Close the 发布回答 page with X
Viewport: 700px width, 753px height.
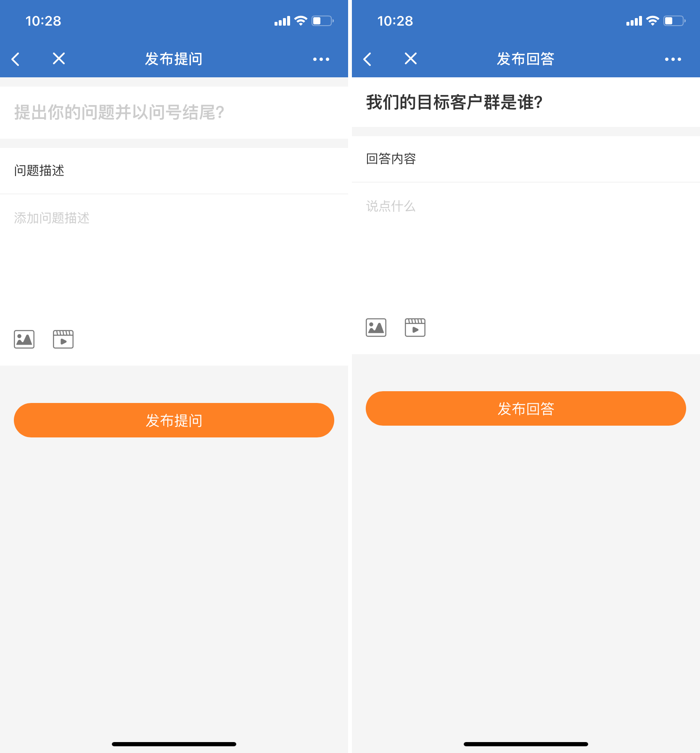[x=411, y=59]
